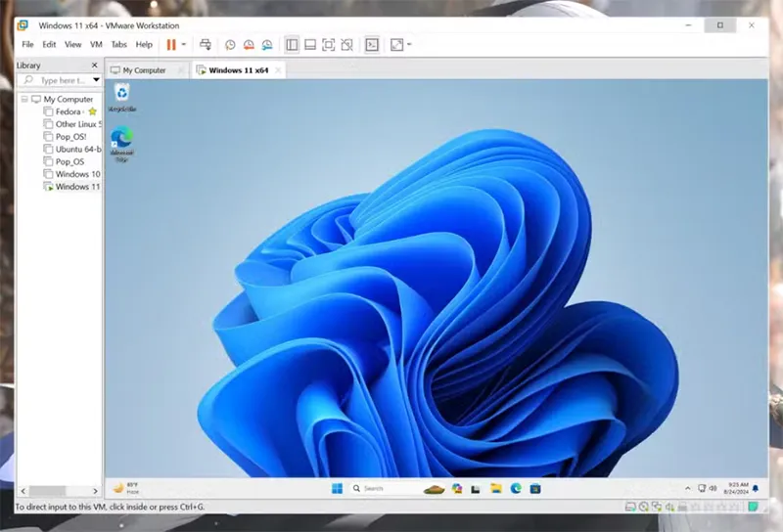Toggle the thumbnail bar view

(x=310, y=45)
